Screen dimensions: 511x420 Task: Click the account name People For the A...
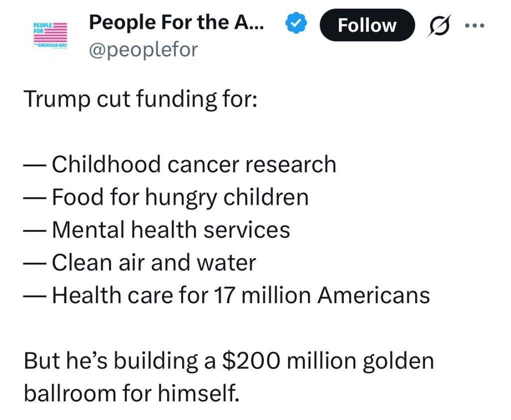(x=176, y=22)
